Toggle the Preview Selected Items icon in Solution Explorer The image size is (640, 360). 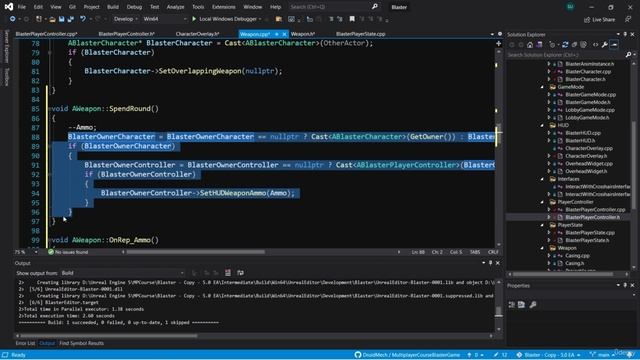pos(614,44)
